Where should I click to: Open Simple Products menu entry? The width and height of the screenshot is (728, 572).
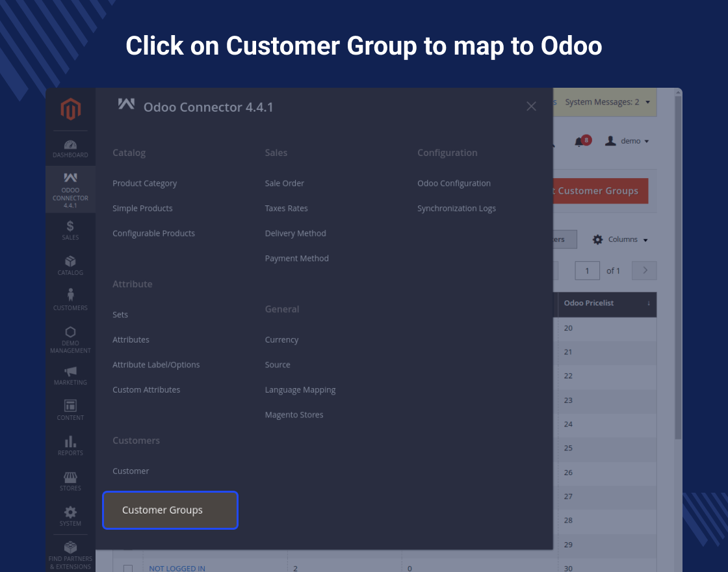(142, 209)
